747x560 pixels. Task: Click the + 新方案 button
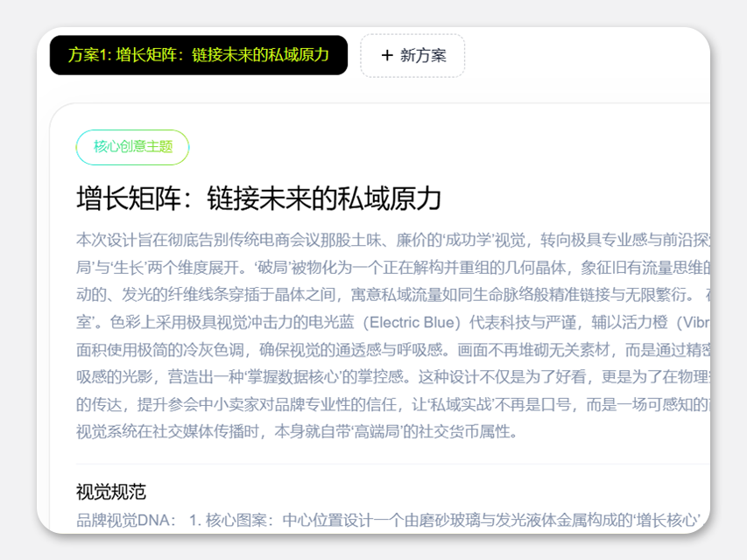click(412, 56)
